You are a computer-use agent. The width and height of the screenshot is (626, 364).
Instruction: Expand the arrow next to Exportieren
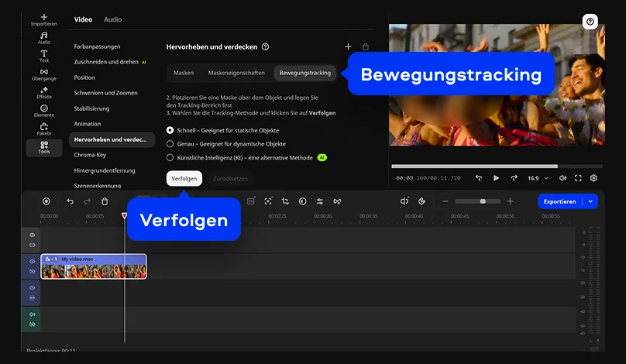point(590,201)
